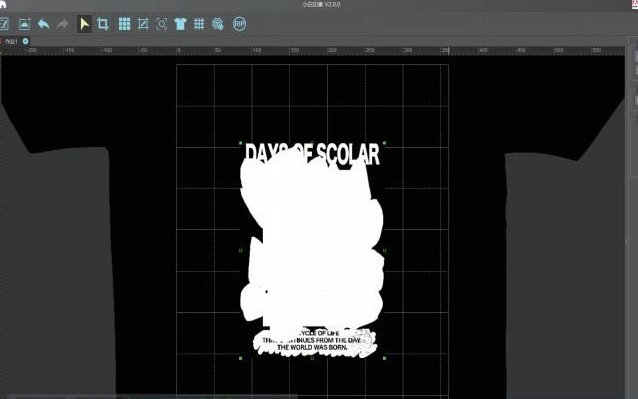Viewport: 638px width, 399px height.
Task: Choose the crop tool
Action: [103, 24]
